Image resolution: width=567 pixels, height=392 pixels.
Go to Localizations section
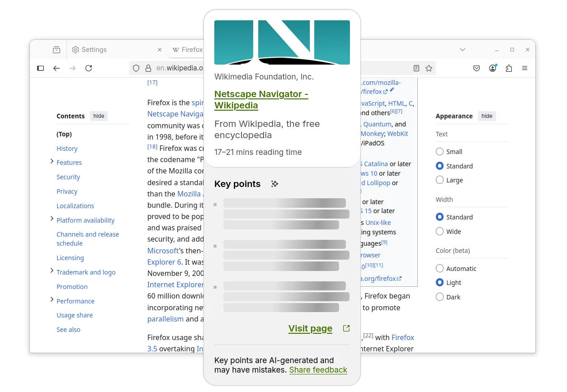point(76,206)
